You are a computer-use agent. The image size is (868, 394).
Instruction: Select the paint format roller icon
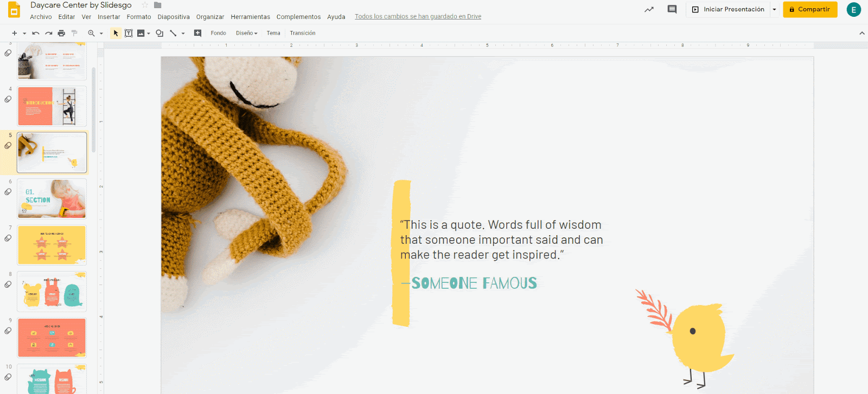74,33
